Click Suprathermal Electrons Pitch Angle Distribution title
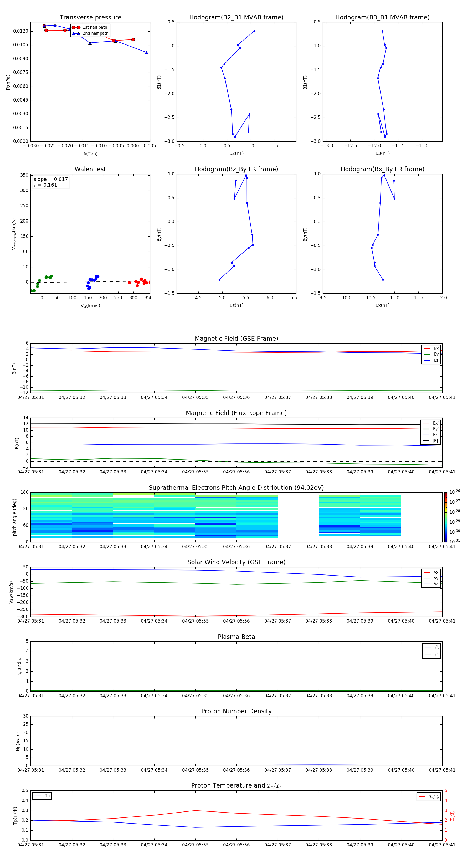The width and height of the screenshot is (473, 868). [236, 488]
